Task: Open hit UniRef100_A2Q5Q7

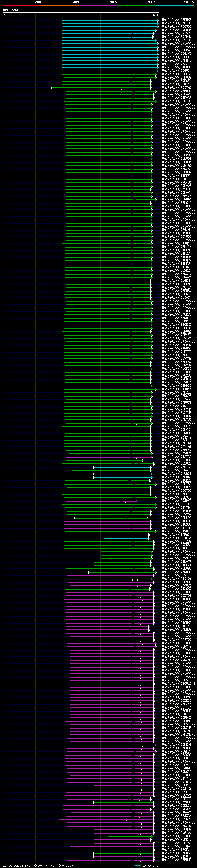Action: click(x=177, y=26)
